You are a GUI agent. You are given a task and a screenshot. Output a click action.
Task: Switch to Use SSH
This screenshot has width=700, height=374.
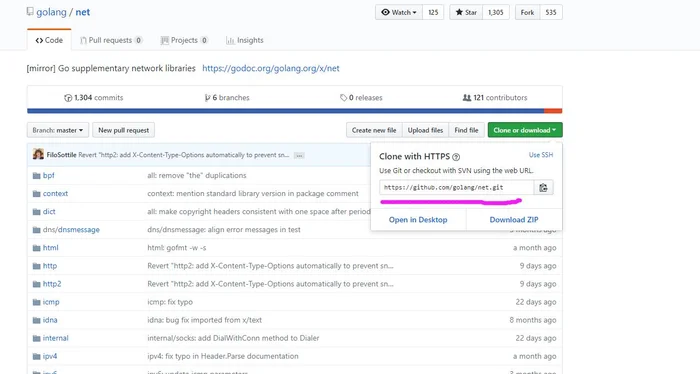coord(541,155)
